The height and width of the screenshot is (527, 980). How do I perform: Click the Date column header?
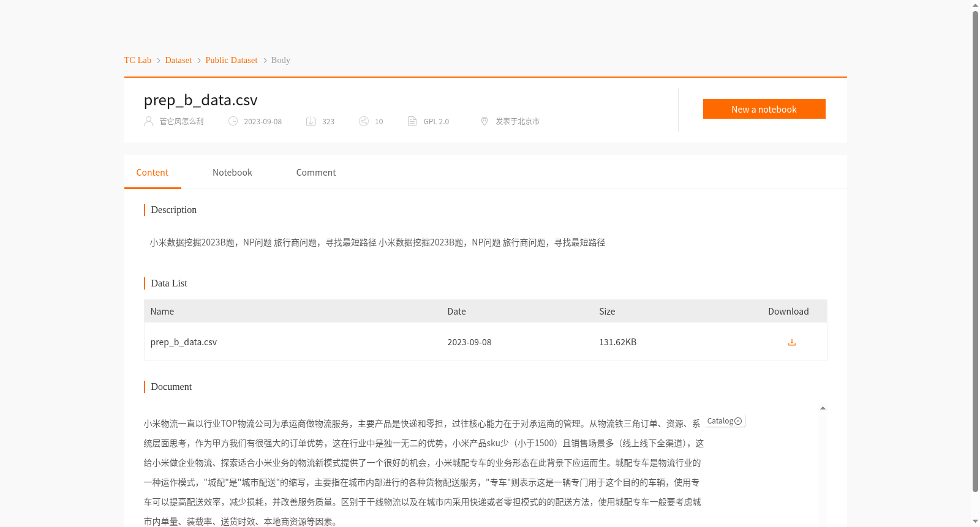click(x=456, y=312)
